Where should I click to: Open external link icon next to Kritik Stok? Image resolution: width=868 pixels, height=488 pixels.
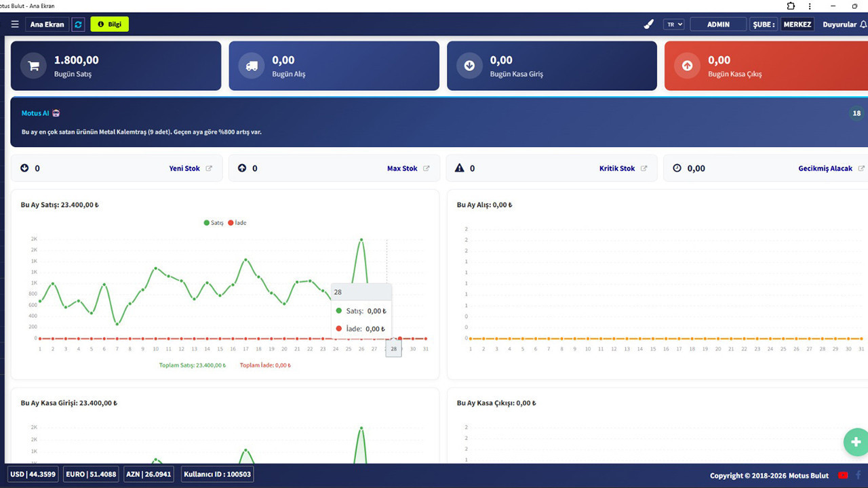(x=644, y=169)
